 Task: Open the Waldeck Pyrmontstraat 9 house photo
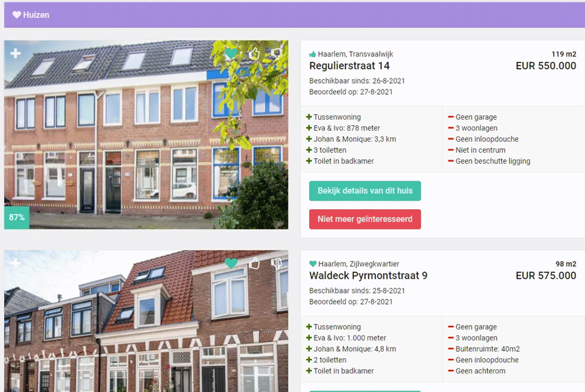(146, 321)
